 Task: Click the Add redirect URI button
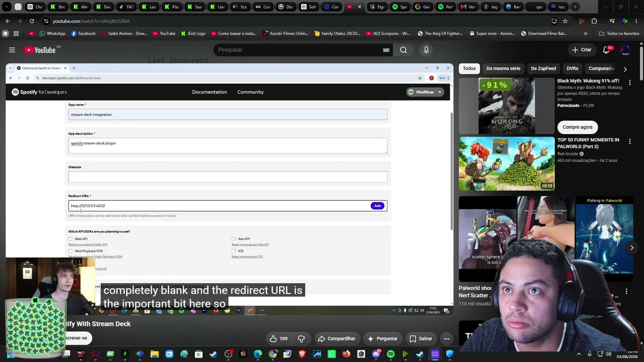(x=377, y=206)
